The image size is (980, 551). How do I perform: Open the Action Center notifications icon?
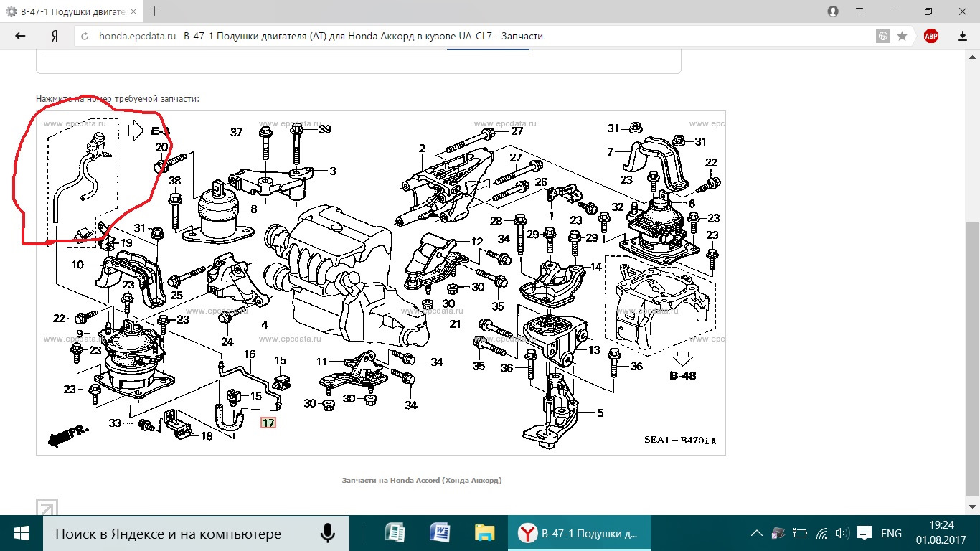(865, 533)
